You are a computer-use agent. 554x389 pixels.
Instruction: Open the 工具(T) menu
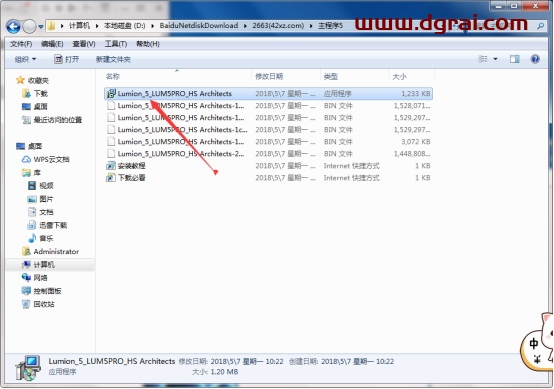tap(116, 44)
